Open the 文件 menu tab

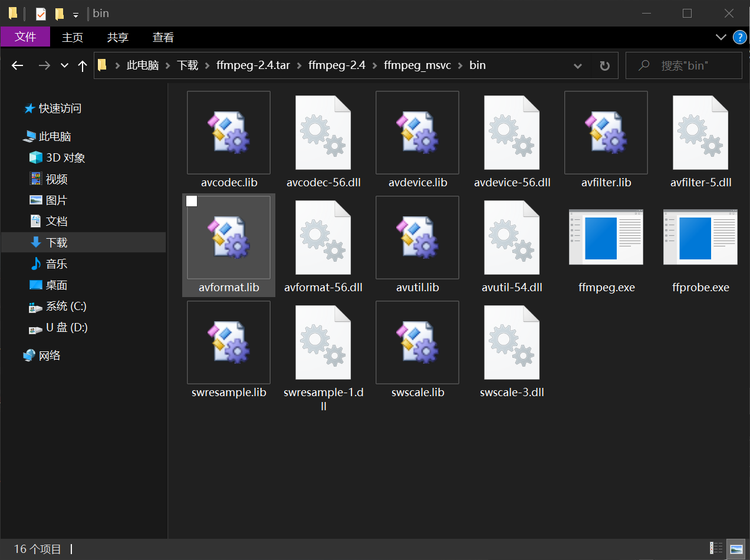(x=25, y=37)
